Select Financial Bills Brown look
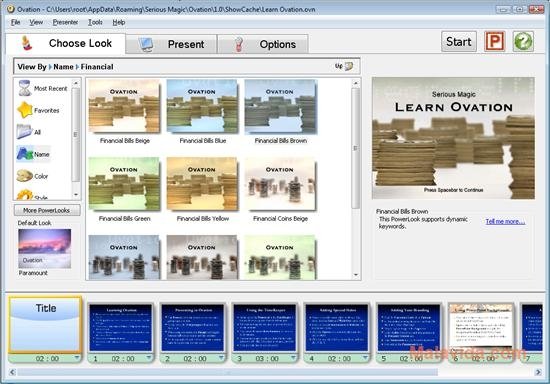 [281, 106]
